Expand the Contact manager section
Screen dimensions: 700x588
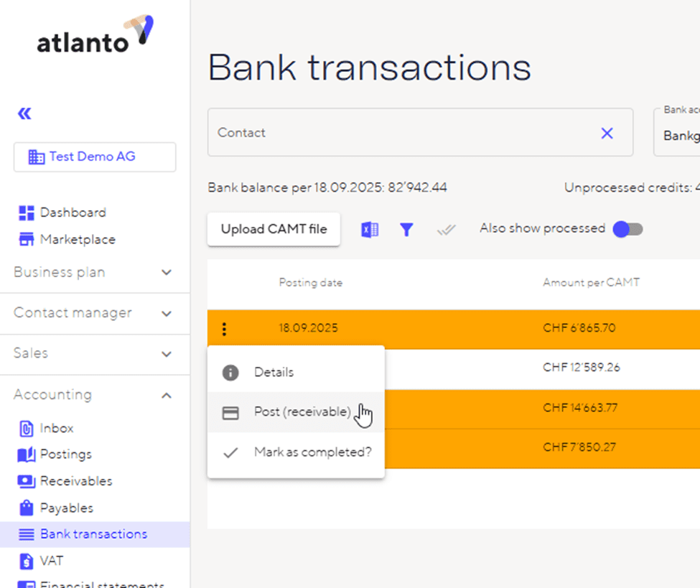[94, 313]
